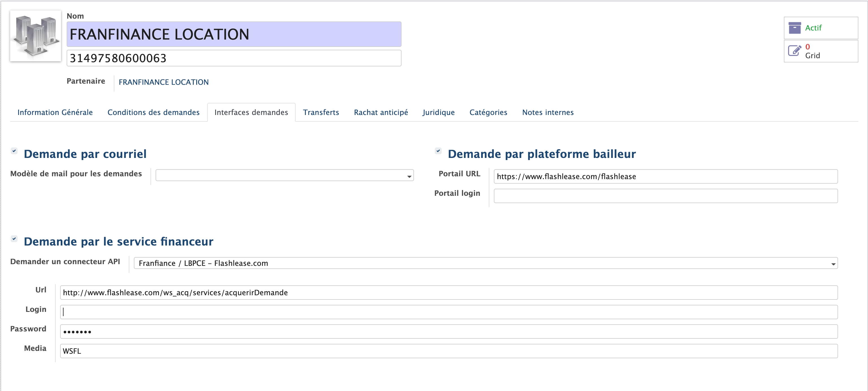Toggle the Demande par le service financeur checkbox

point(14,239)
